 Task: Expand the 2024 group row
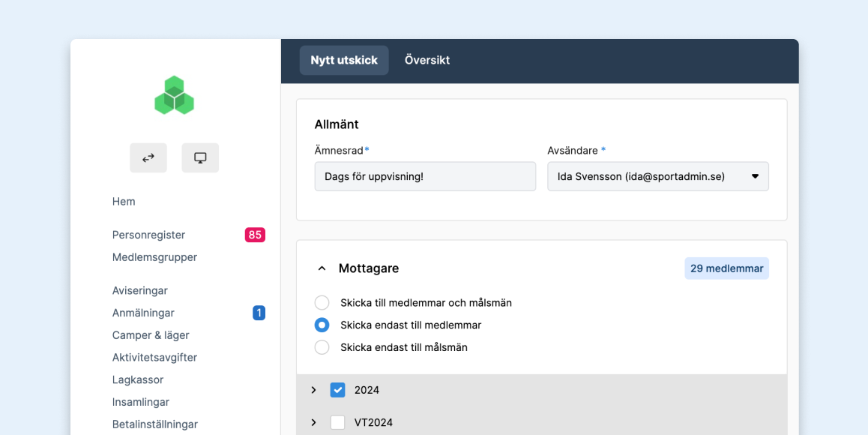click(x=313, y=390)
